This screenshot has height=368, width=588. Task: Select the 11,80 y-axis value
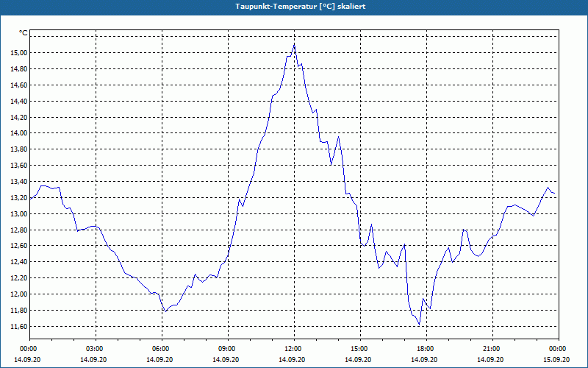click(x=20, y=311)
